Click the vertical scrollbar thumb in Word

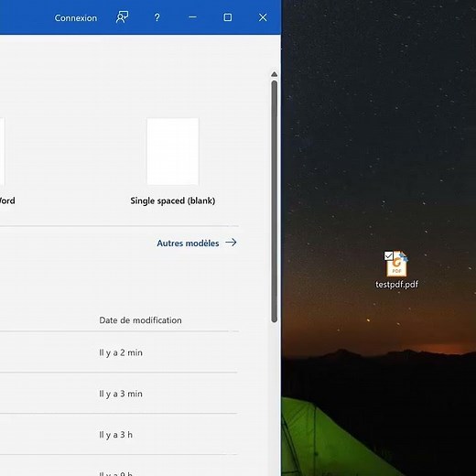point(275,201)
